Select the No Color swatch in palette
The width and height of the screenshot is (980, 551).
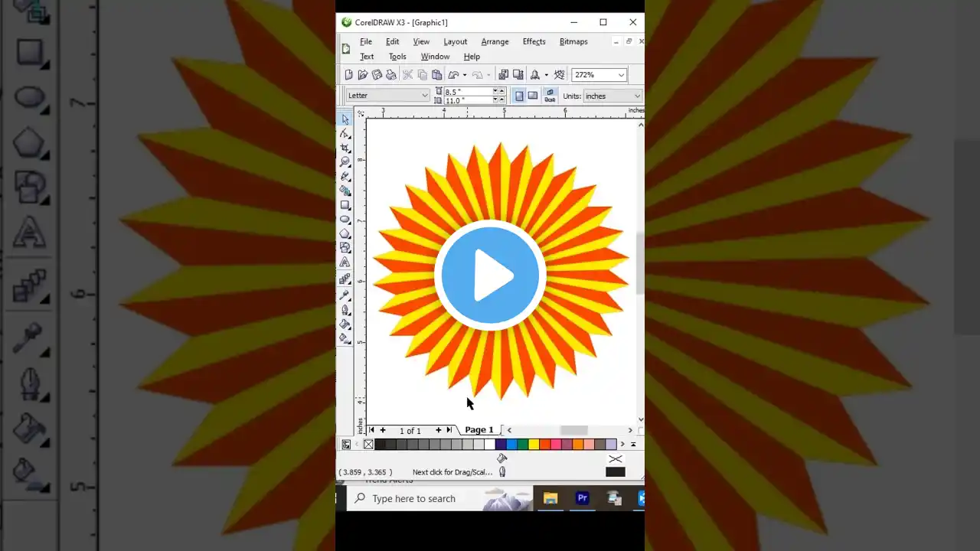368,444
